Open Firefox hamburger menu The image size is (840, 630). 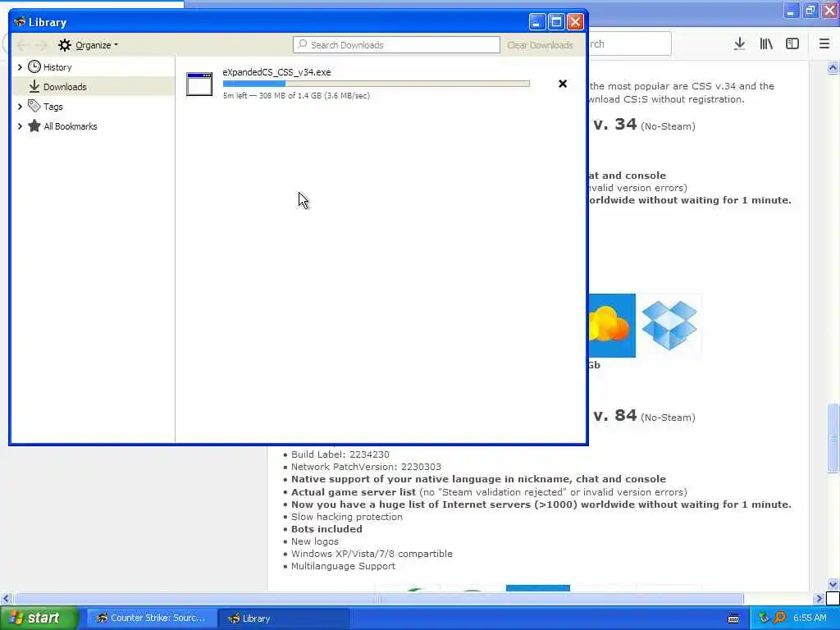coord(824,44)
